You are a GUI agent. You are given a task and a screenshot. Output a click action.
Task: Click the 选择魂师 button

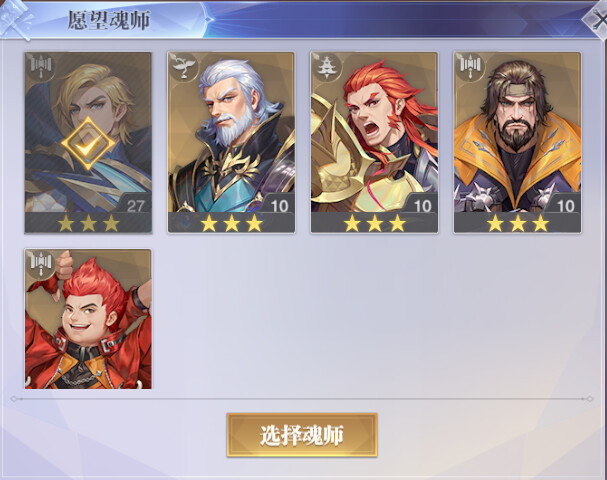click(302, 435)
